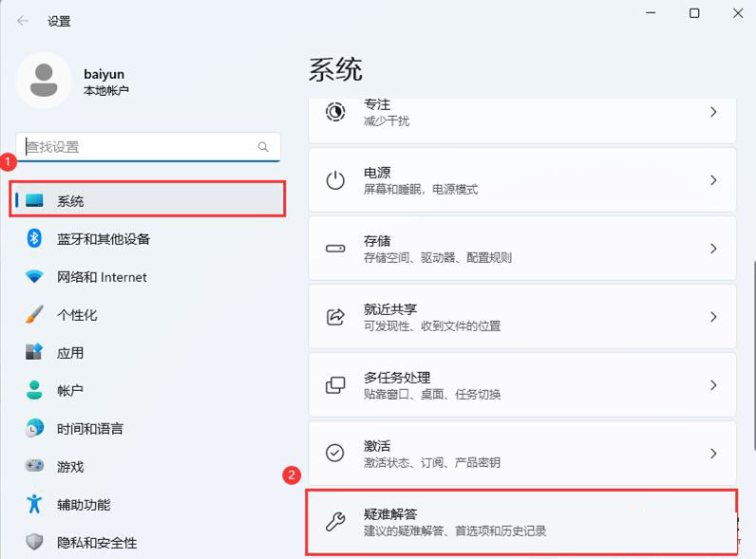Expand the 多任务处理 chevron arrow

[713, 385]
